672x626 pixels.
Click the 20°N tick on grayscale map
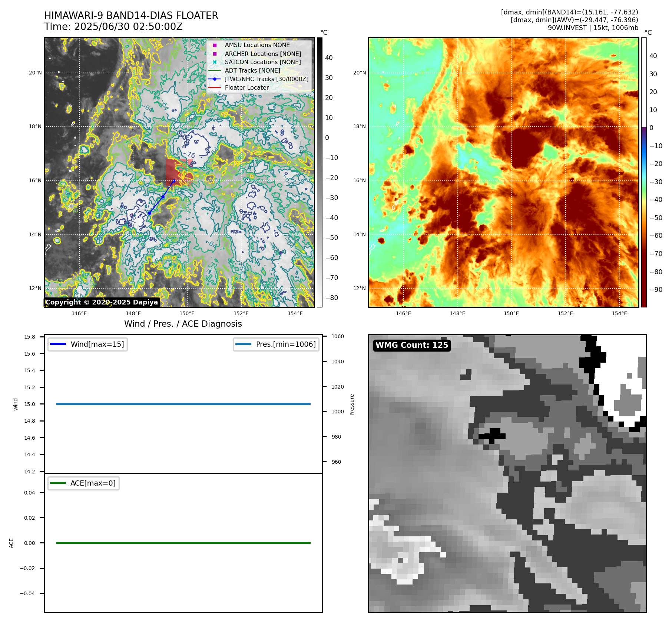tap(35, 73)
